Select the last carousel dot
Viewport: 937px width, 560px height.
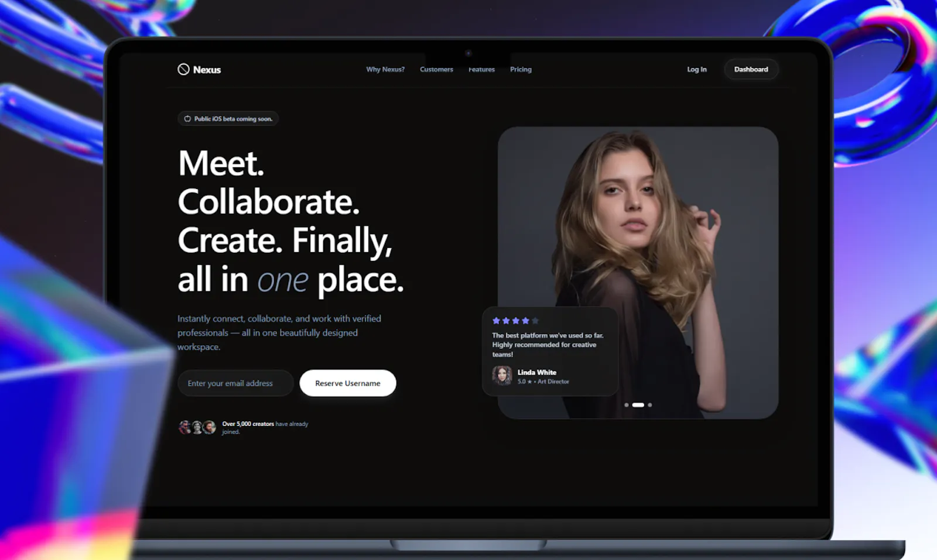click(649, 405)
